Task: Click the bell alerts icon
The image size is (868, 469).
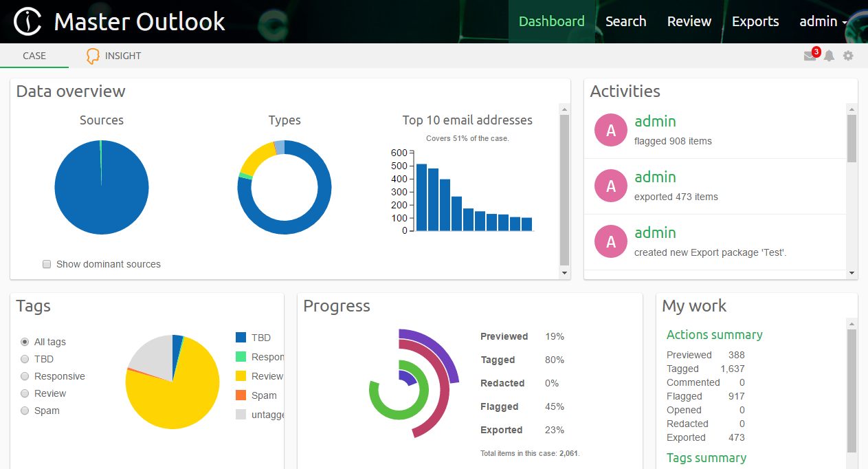Action: [830, 56]
